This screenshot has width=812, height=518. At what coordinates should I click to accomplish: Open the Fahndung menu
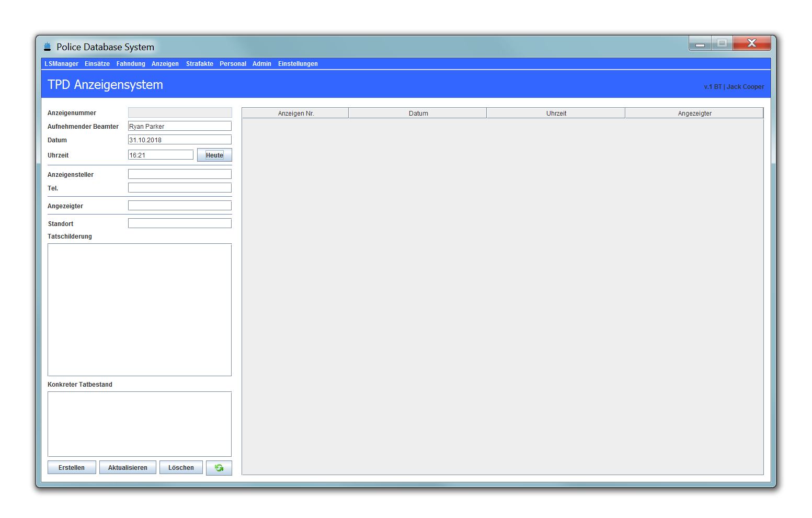pyautogui.click(x=131, y=64)
